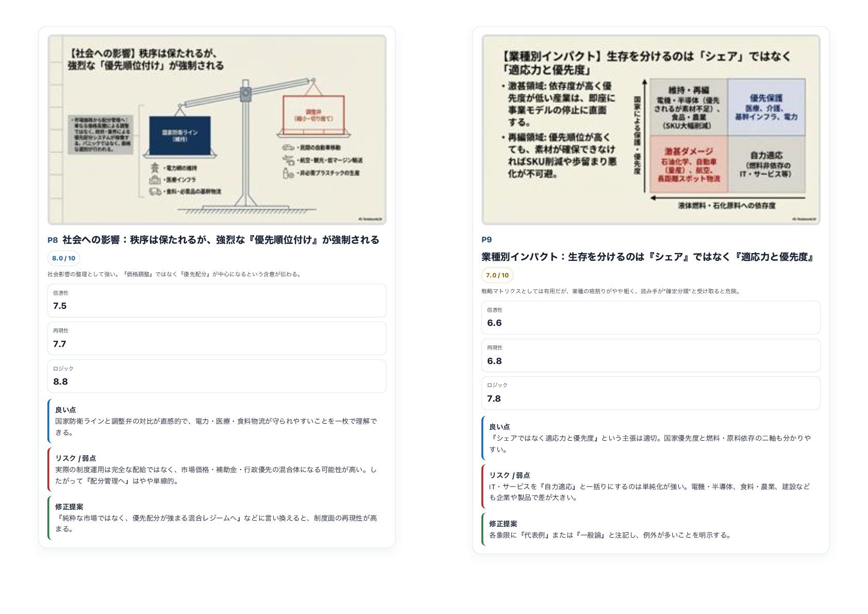Image resolution: width=868 pixels, height=614 pixels.
Task: Click P8 良い点 text about 国家防衛ライン
Action: (216, 427)
